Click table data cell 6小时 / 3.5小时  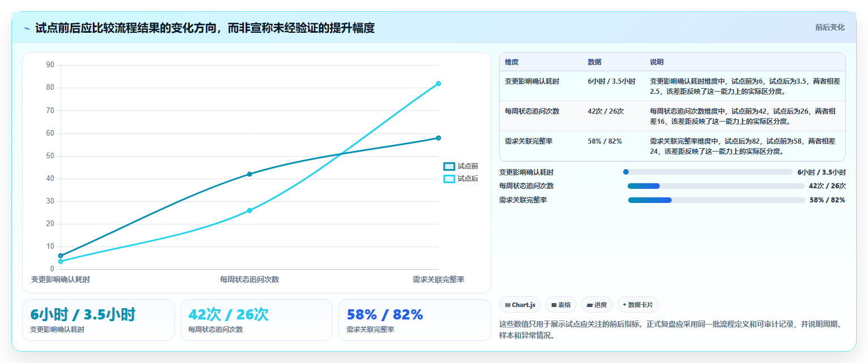tap(612, 81)
